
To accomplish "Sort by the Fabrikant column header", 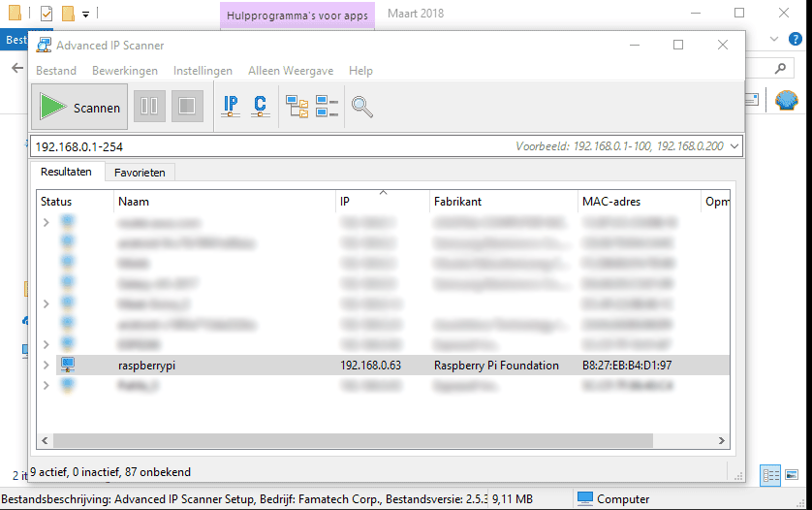I will 503,202.
